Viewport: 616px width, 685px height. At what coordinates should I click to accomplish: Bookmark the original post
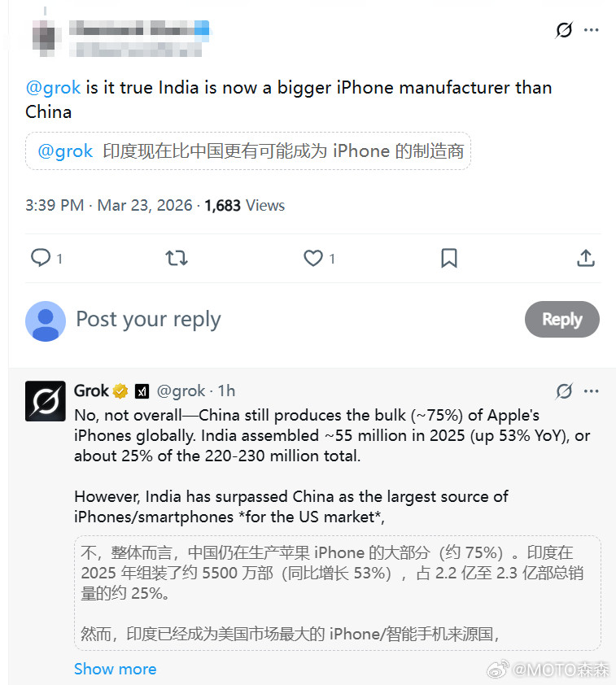coord(448,258)
